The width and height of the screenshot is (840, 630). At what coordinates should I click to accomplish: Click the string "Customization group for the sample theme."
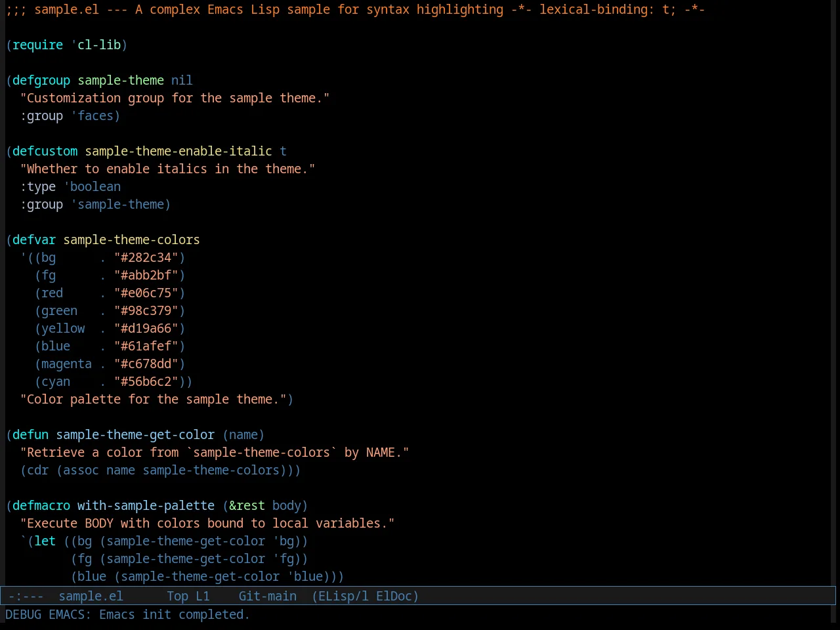pos(175,98)
